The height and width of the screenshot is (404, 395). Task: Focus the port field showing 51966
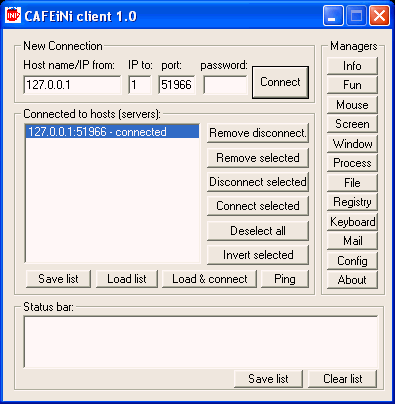click(x=176, y=85)
